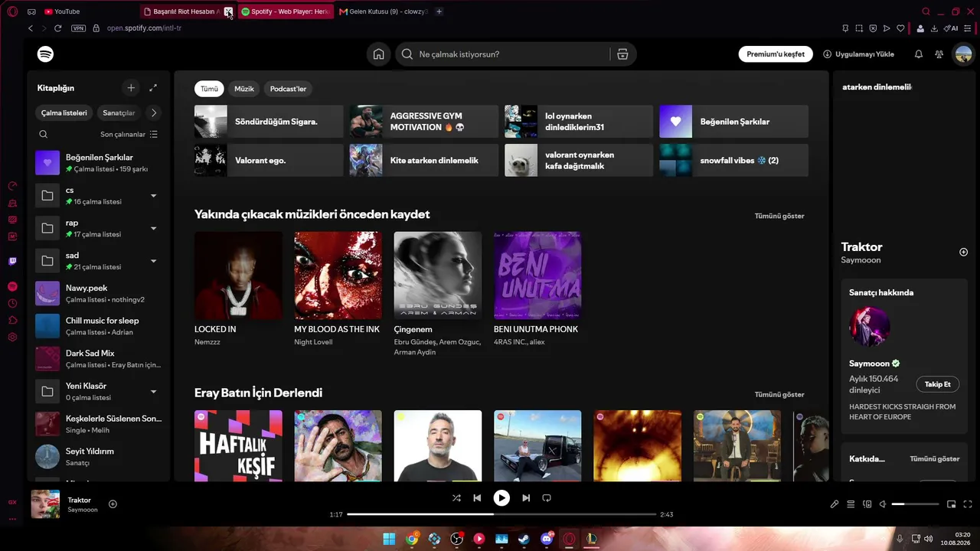Viewport: 980px width, 551px height.
Task: Open connect to a device icon
Action: pos(867,504)
